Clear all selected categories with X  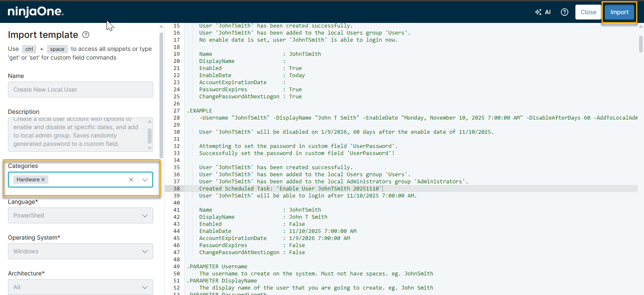131,180
